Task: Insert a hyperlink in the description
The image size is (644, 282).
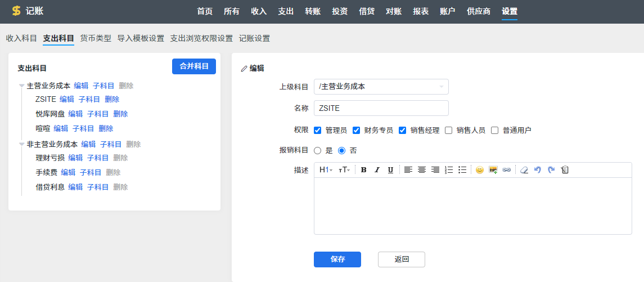Action: point(507,170)
